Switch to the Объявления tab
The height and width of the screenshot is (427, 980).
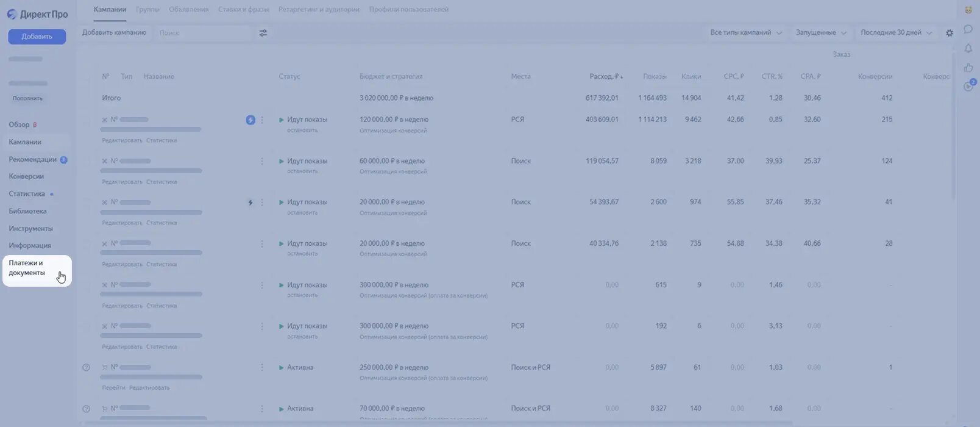[x=188, y=10]
